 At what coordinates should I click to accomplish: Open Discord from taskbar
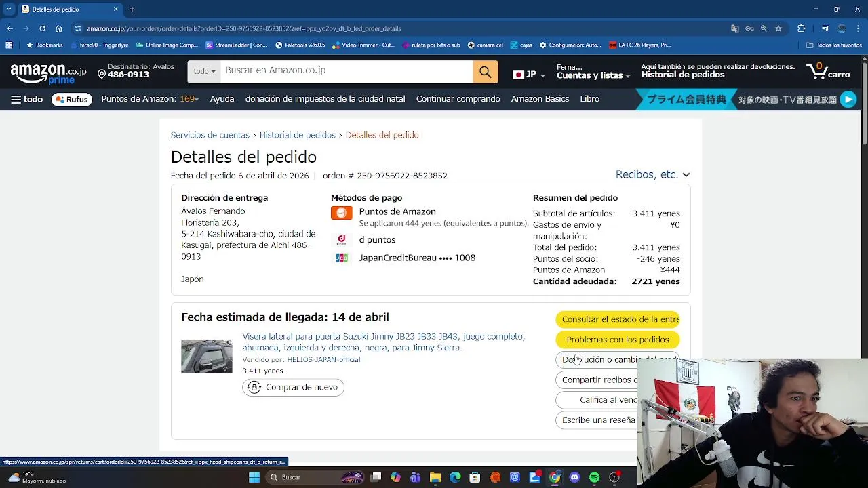[574, 477]
